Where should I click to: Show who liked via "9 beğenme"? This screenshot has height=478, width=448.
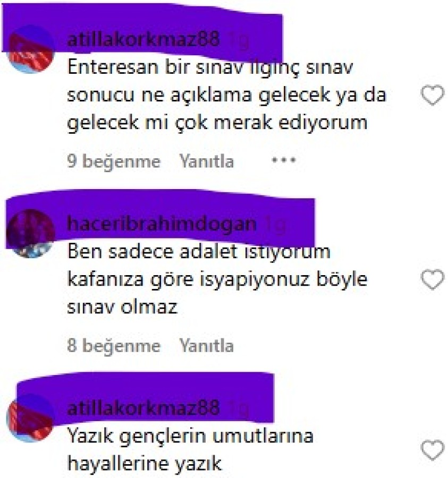point(113,161)
